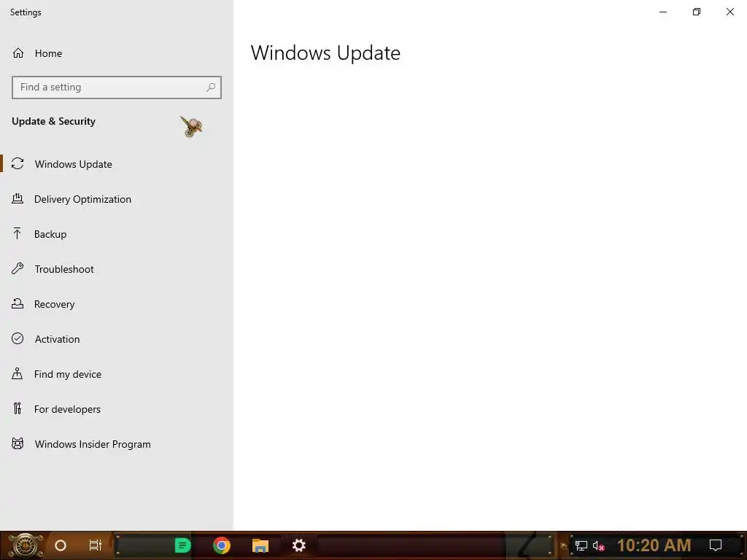Close the Settings window
Viewport: 747px width, 560px height.
[729, 12]
